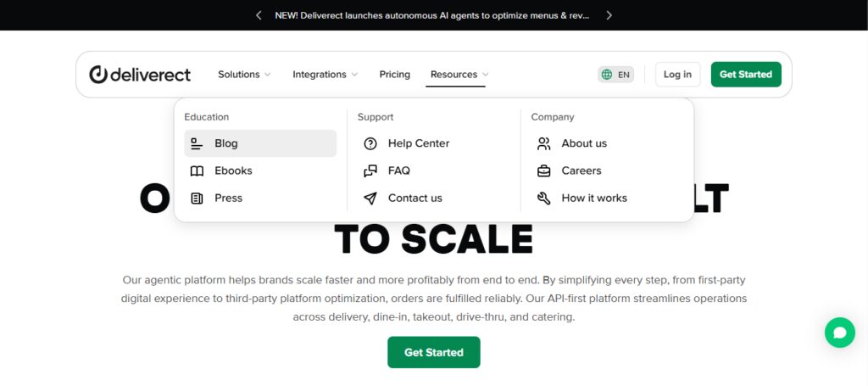Screen dimensions: 868x386
Task: Collapse the Resources dropdown menu
Action: [x=459, y=74]
